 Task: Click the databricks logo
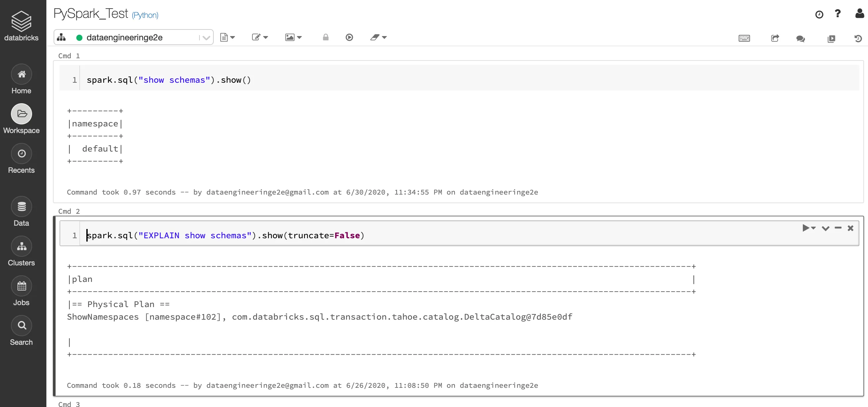pyautogui.click(x=21, y=25)
